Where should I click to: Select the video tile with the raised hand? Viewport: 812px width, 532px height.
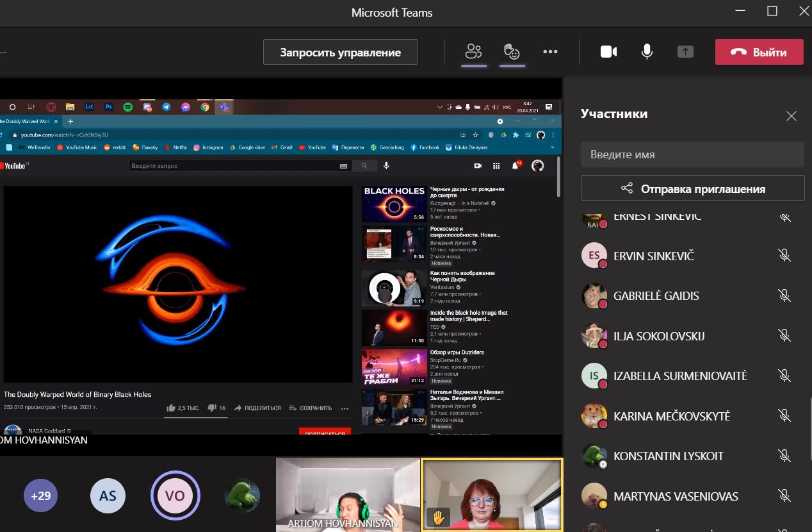[x=492, y=495]
